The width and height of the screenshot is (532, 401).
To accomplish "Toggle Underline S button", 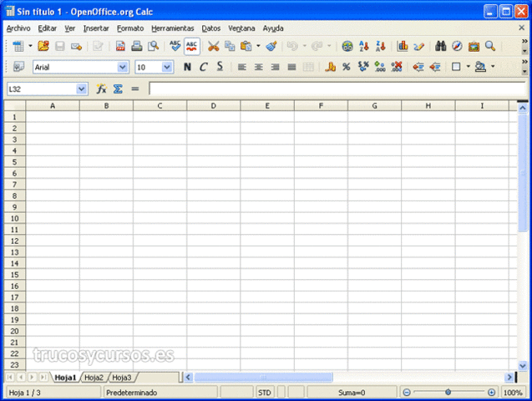I will [x=220, y=67].
